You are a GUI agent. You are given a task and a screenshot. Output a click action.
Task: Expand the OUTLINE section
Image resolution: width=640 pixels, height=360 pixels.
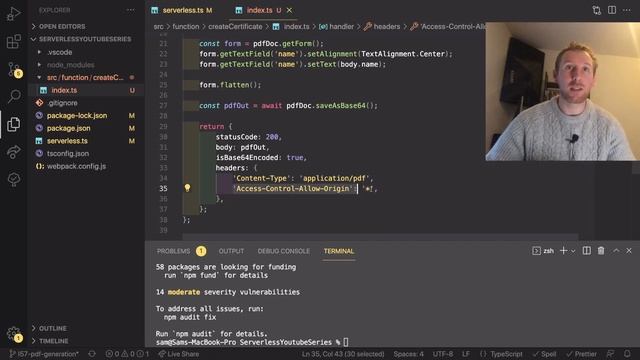click(53, 328)
